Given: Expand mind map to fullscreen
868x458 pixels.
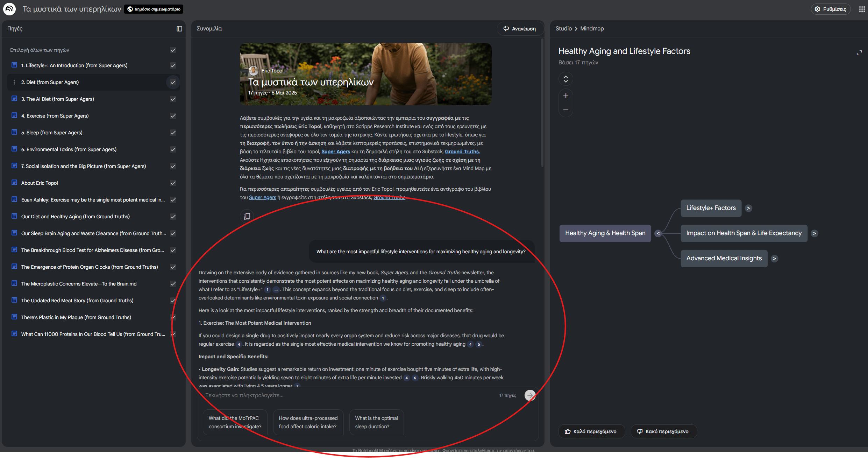Looking at the screenshot, I should pos(859,53).
